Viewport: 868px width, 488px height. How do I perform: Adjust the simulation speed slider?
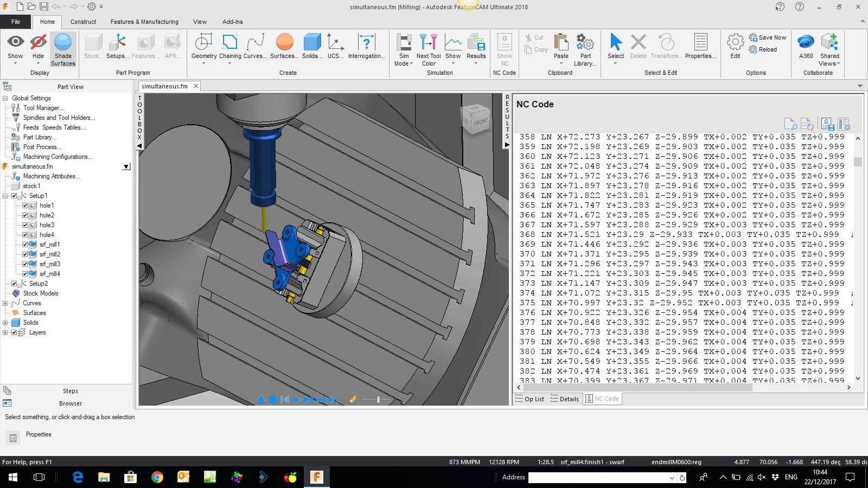click(x=378, y=400)
